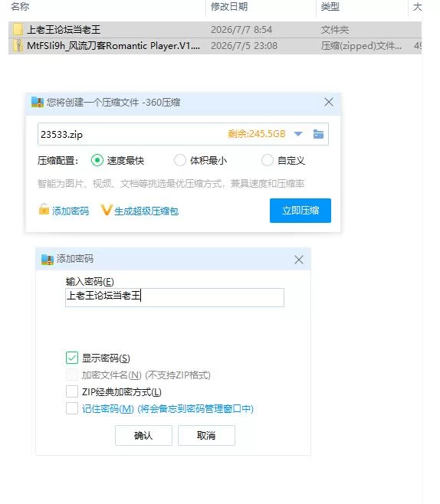Select the MtFSli9h zip file row

215,46
